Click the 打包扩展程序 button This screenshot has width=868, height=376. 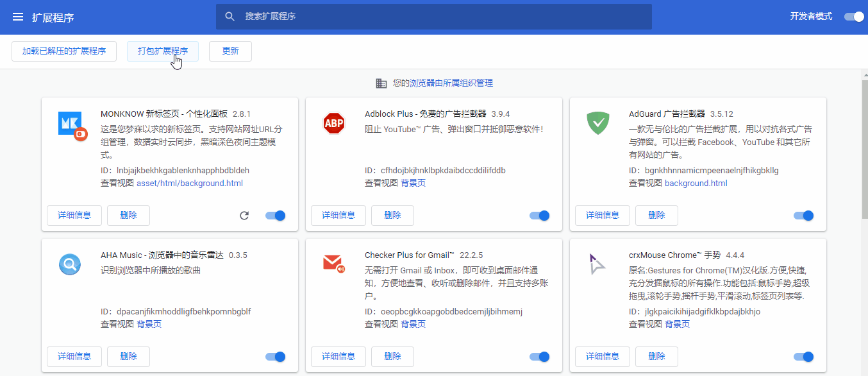(x=162, y=51)
